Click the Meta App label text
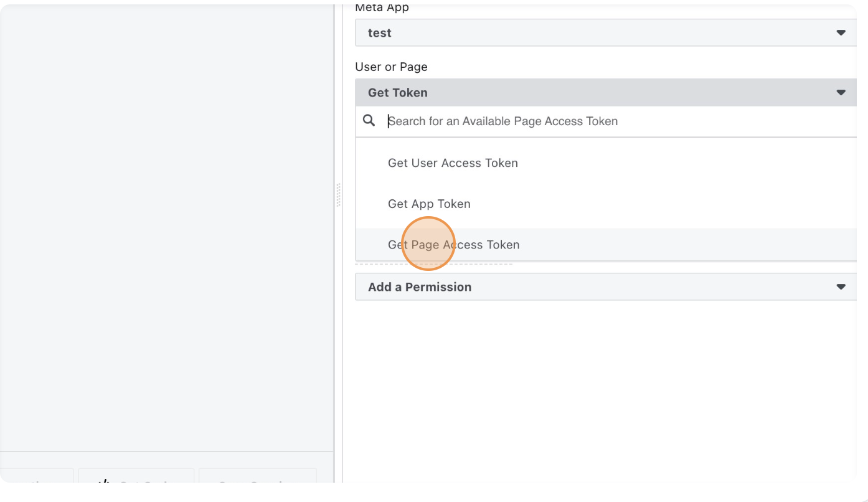The height and width of the screenshot is (502, 868). click(x=382, y=9)
